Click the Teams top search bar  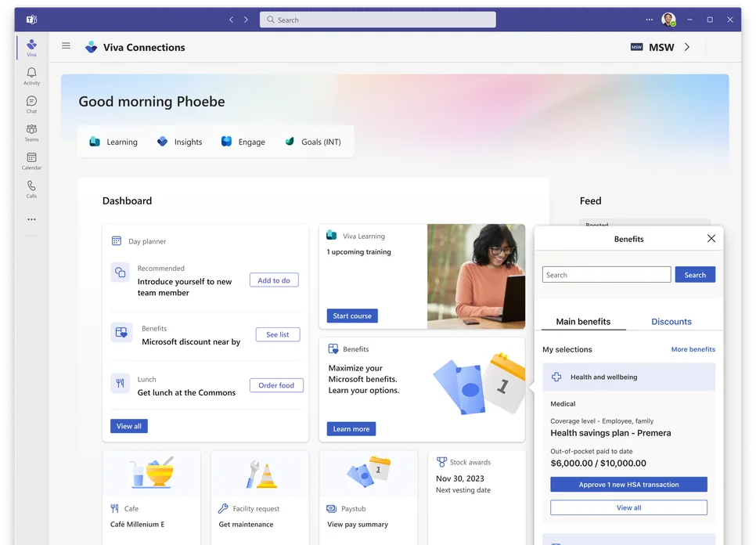[377, 20]
